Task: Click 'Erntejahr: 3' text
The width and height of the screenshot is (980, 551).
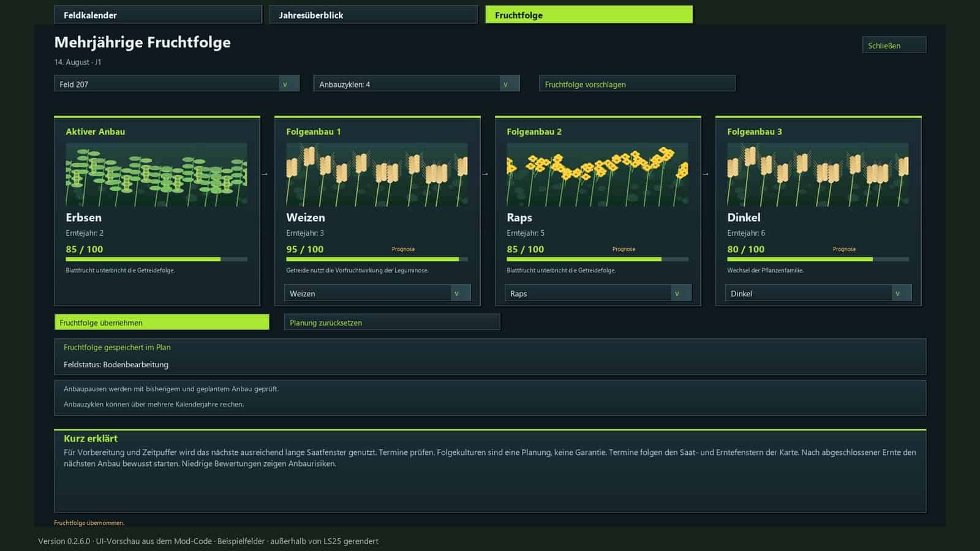Action: click(x=305, y=233)
